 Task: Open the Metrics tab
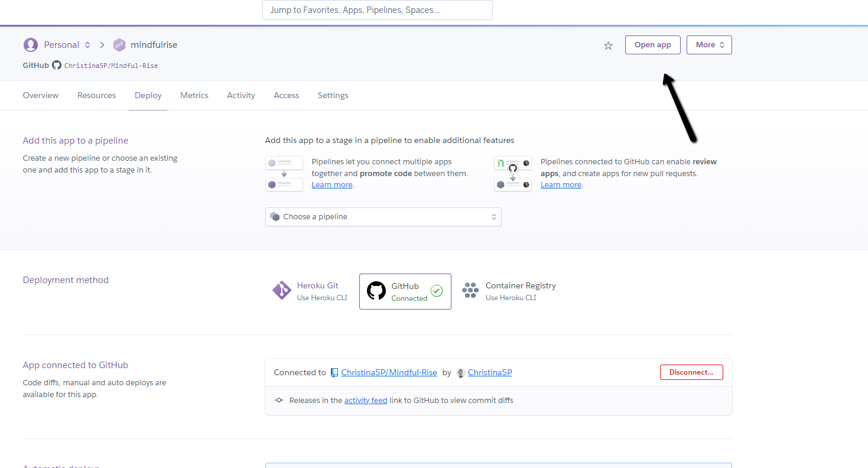194,95
